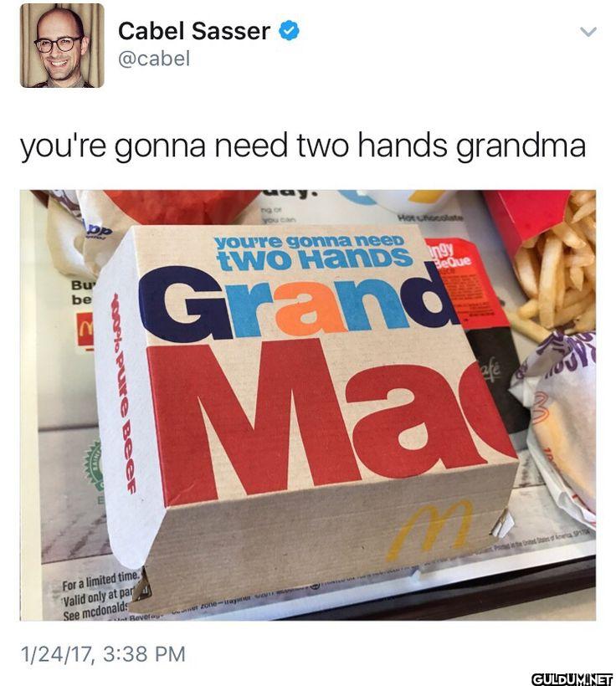Click the green seal on the tray liner
The height and width of the screenshot is (686, 616).
(94, 466)
